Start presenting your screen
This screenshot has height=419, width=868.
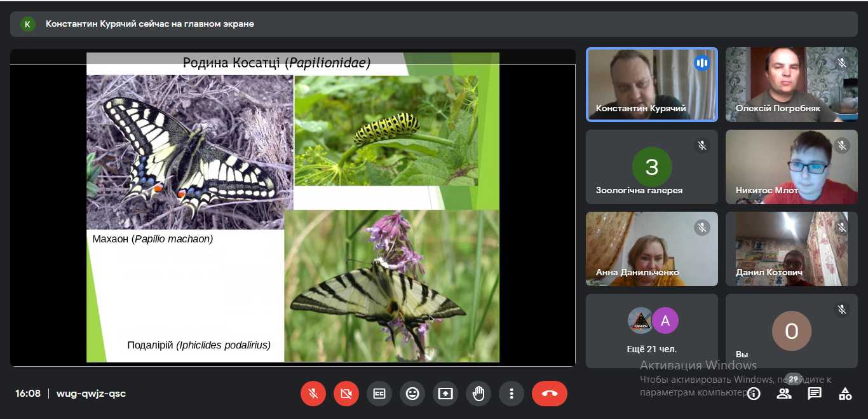pos(445,394)
